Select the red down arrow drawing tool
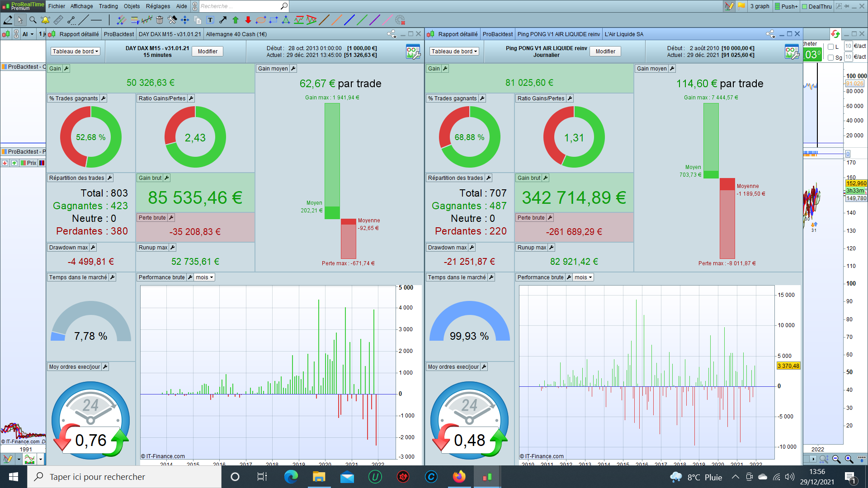This screenshot has width=868, height=488. (248, 20)
